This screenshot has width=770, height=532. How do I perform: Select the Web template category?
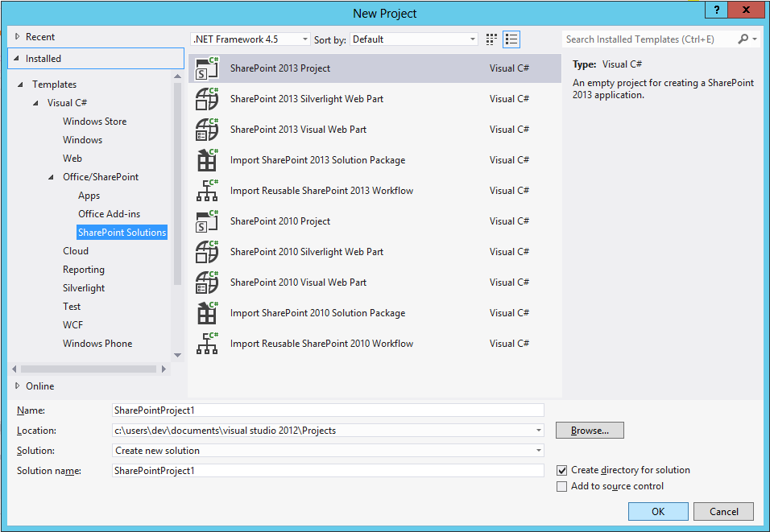[x=72, y=159]
